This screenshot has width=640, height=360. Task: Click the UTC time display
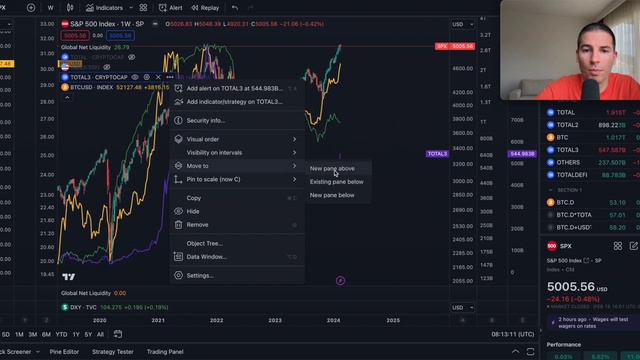point(513,334)
